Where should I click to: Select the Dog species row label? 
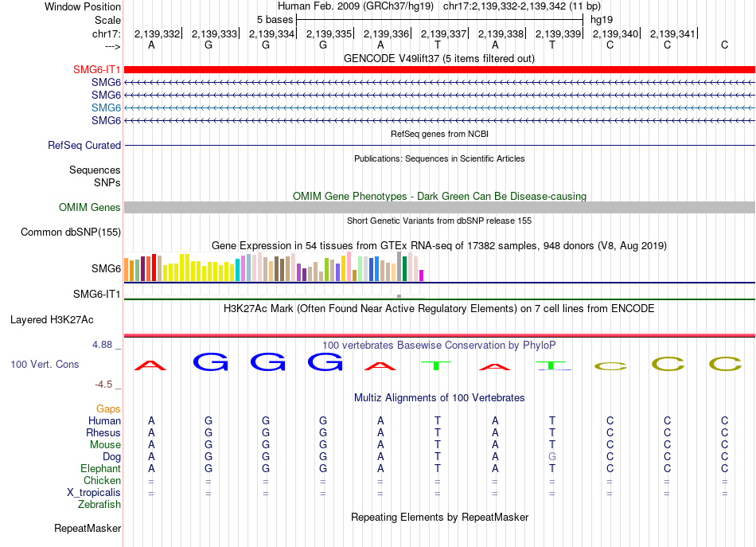tap(111, 457)
